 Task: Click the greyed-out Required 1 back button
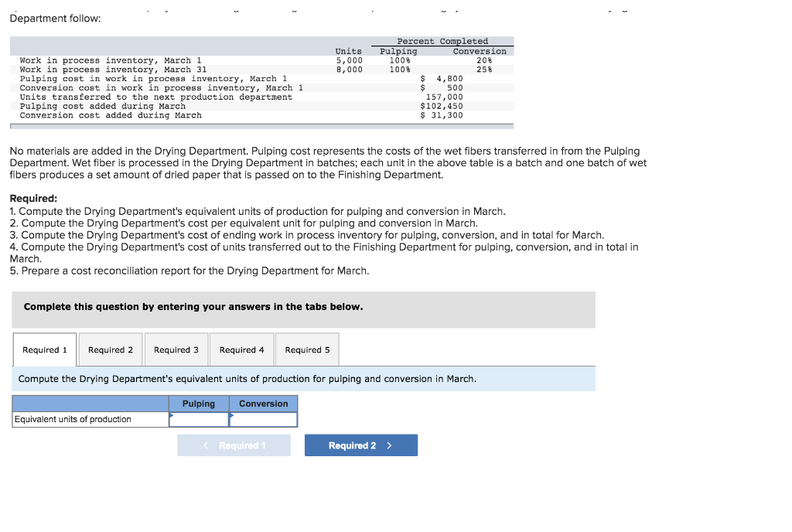click(x=234, y=445)
